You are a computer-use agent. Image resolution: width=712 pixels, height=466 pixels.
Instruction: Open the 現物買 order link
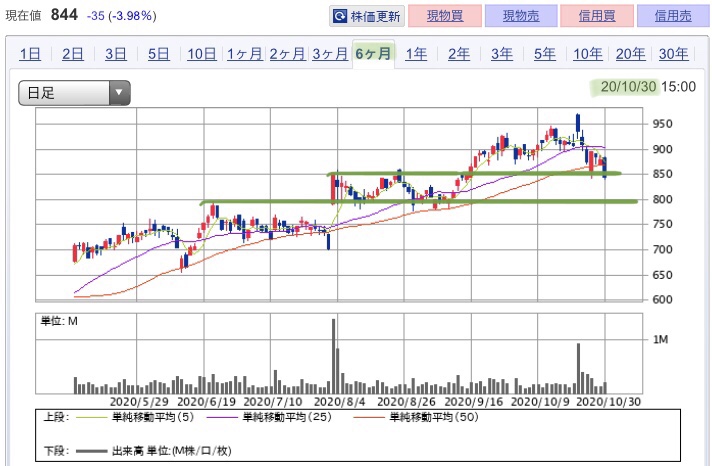tap(445, 16)
